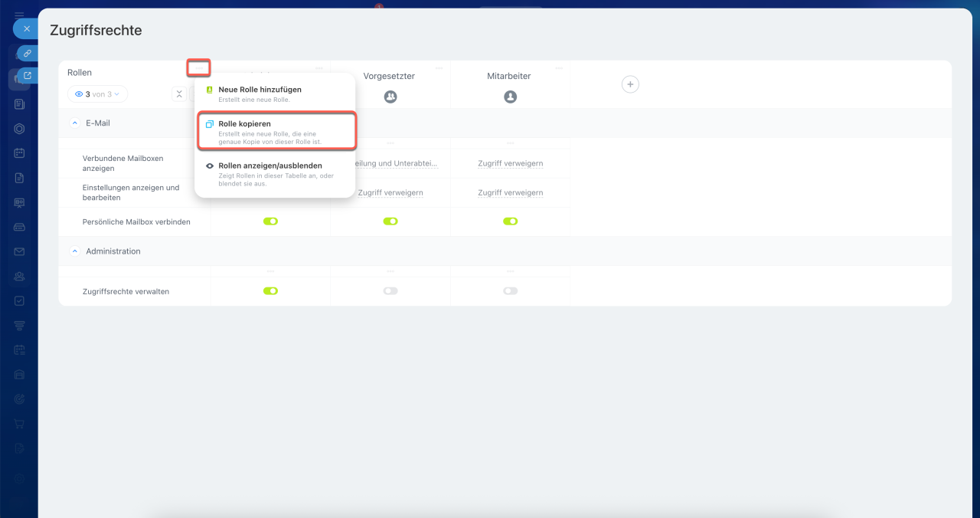The height and width of the screenshot is (518, 980).
Task: Click the collapse-all sections icon beside role filter
Action: coord(179,94)
